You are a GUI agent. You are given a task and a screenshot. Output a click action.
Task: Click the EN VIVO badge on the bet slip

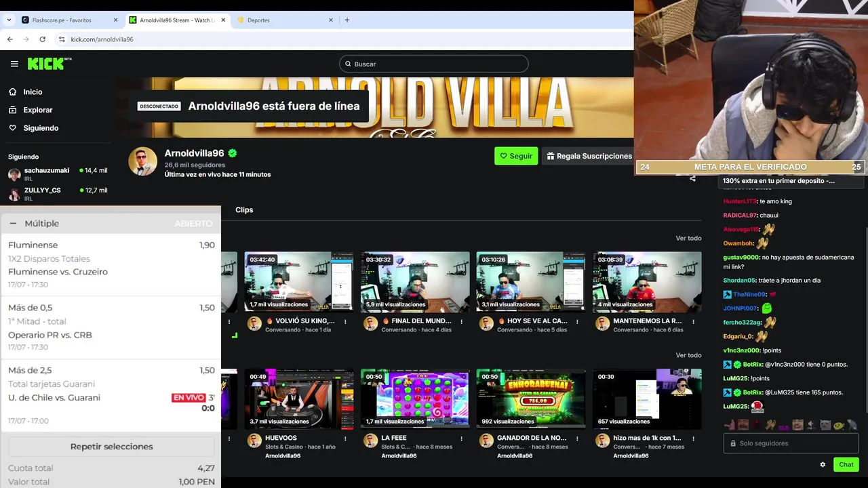pos(189,398)
